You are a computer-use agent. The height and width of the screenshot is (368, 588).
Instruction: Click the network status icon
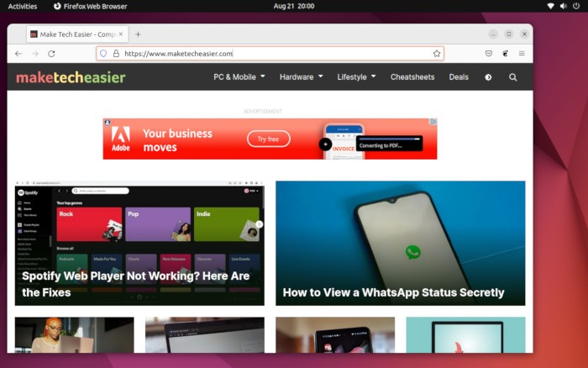coord(550,6)
